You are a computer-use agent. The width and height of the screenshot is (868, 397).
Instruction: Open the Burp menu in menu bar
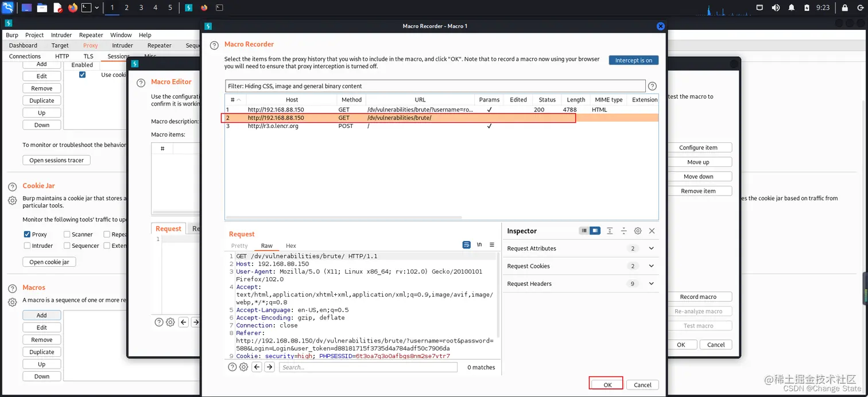point(12,35)
